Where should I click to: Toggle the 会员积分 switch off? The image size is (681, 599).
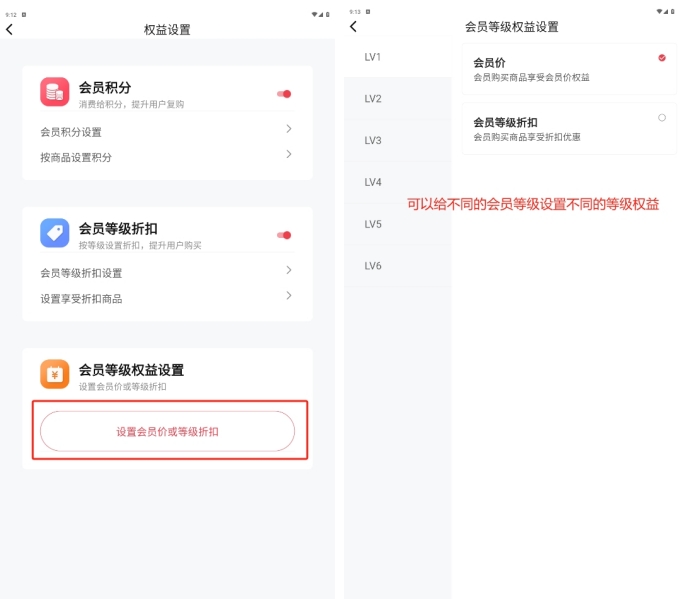[x=284, y=94]
